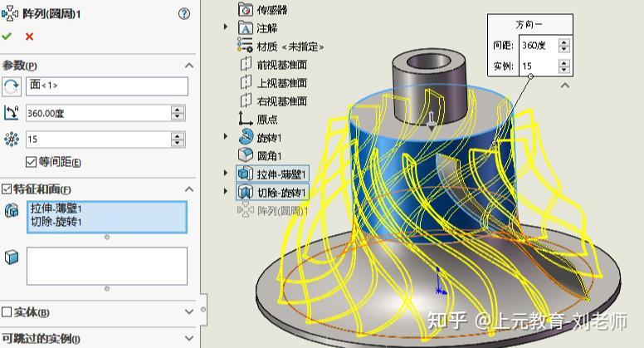Click the 面<1> pattern axis field
The image size is (644, 348).
pyautogui.click(x=107, y=86)
